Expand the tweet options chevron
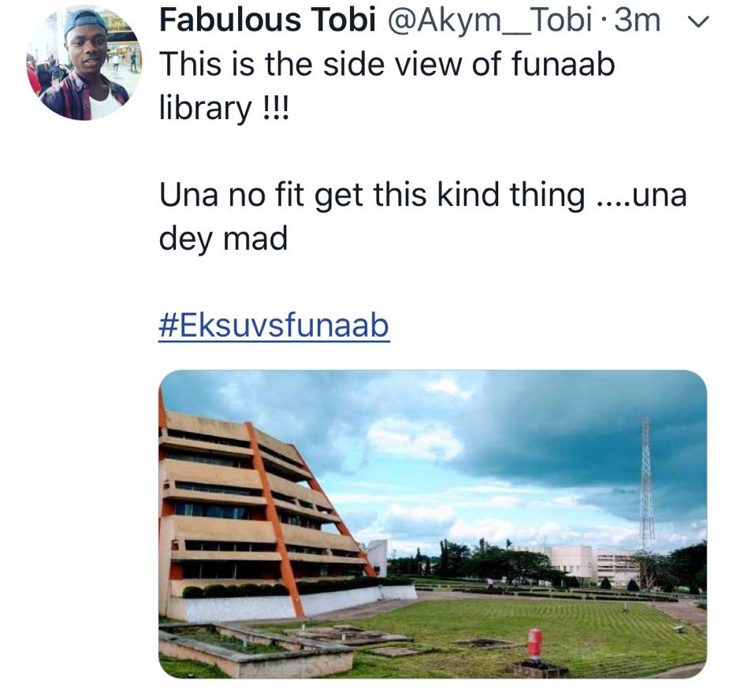The image size is (744, 700). pyautogui.click(x=694, y=24)
